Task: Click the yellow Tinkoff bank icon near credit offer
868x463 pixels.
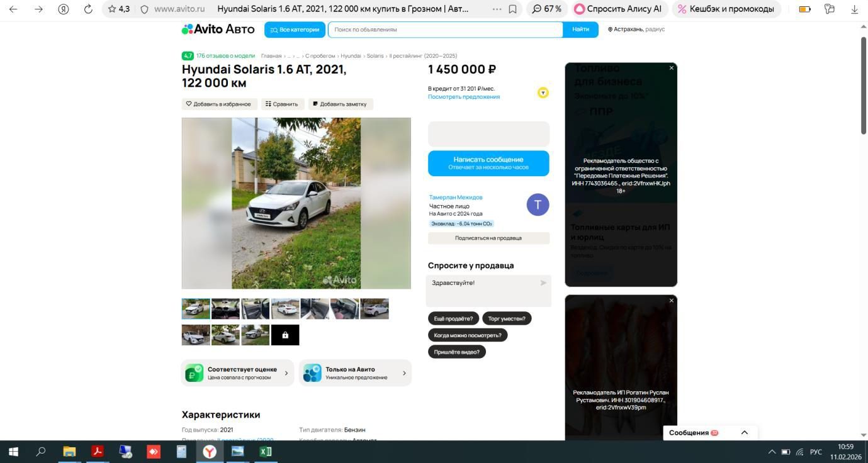Action: 543,92
